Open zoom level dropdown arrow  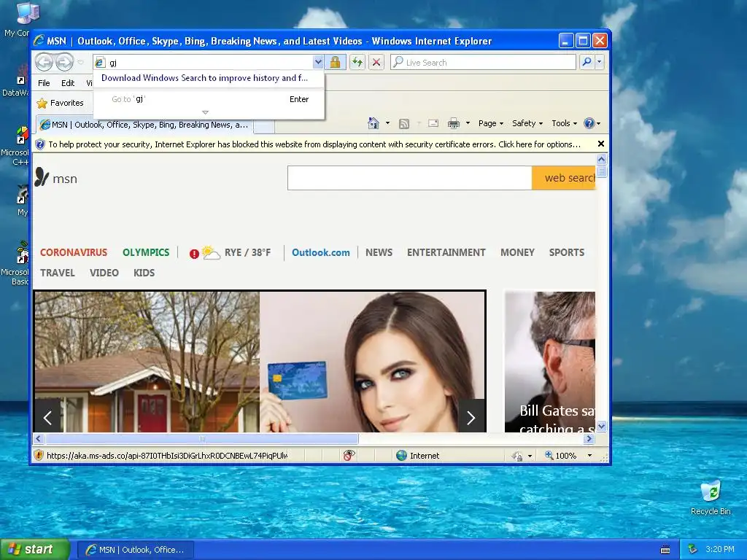click(589, 456)
